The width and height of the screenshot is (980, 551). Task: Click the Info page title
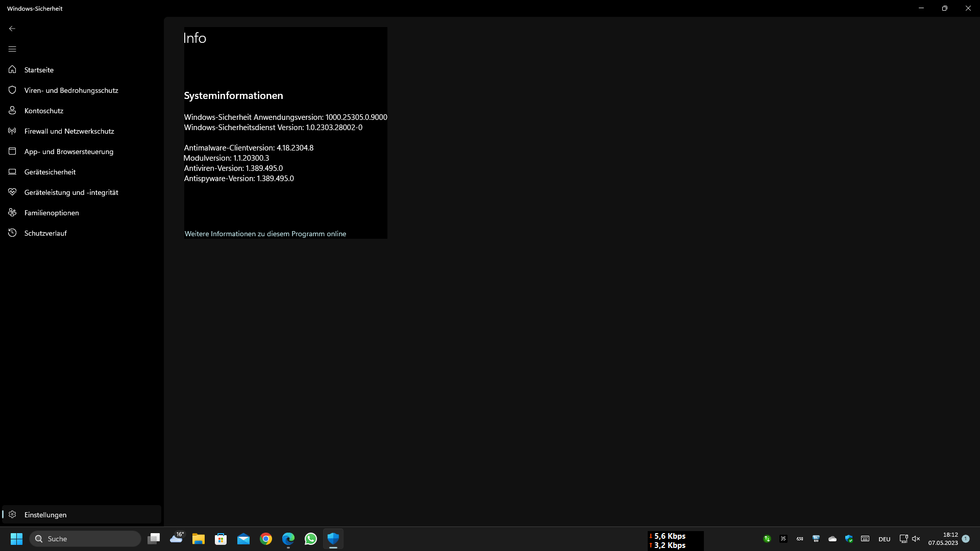(194, 38)
